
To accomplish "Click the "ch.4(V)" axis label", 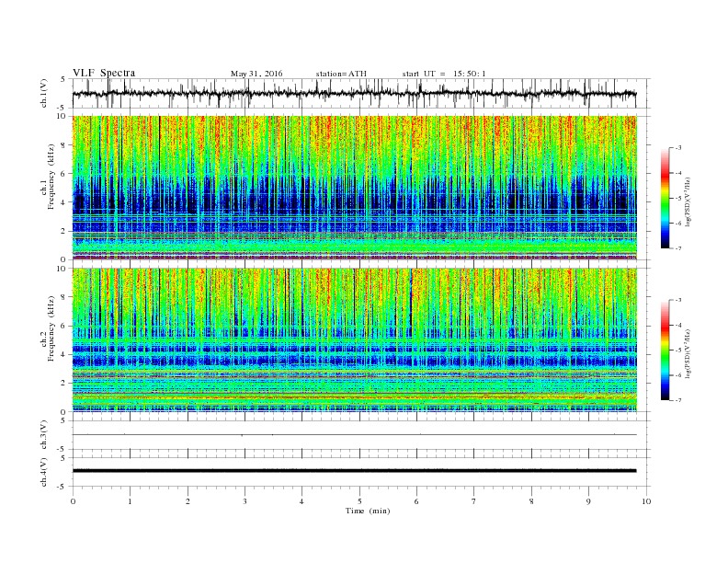I will (44, 472).
